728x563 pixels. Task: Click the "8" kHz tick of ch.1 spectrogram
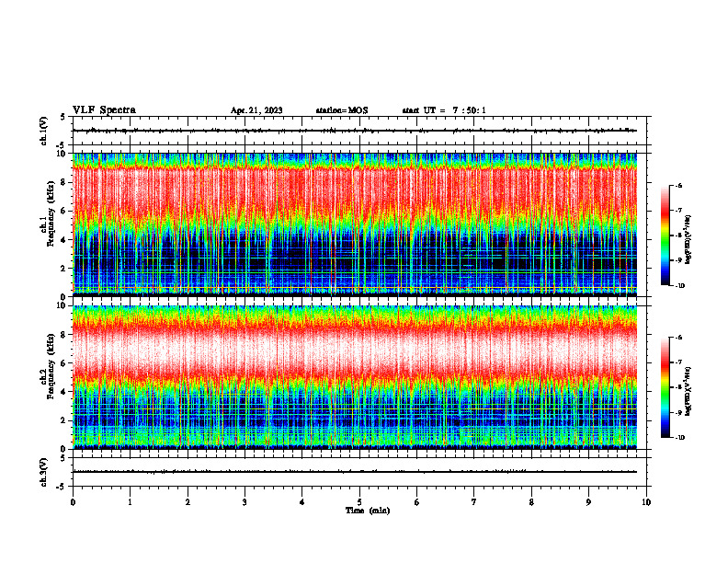click(64, 182)
